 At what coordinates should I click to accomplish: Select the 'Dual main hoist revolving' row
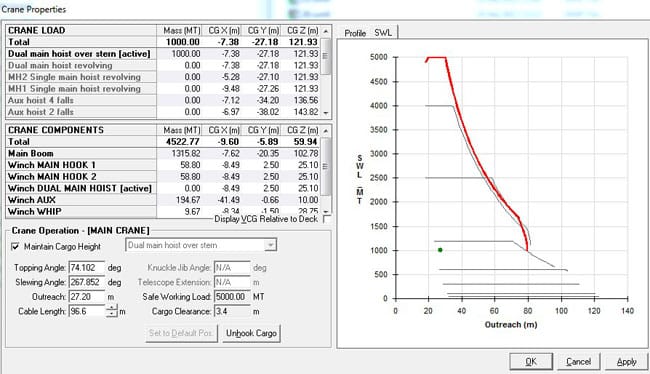point(163,66)
